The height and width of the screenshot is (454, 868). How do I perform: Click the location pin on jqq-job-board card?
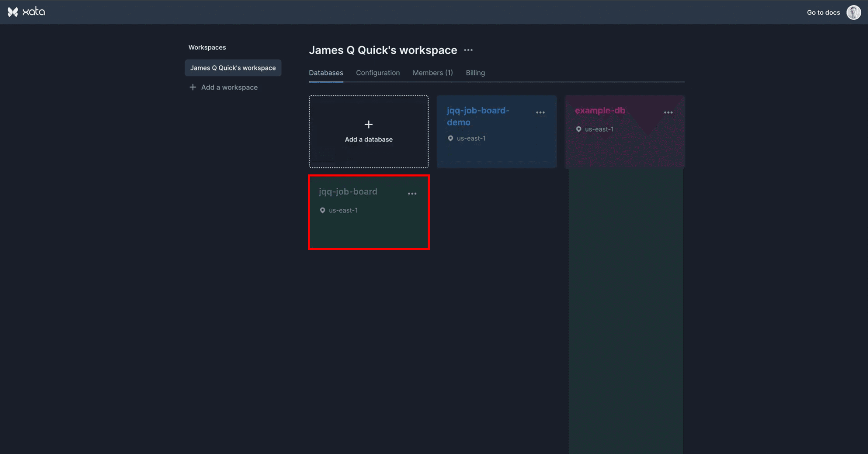point(322,211)
